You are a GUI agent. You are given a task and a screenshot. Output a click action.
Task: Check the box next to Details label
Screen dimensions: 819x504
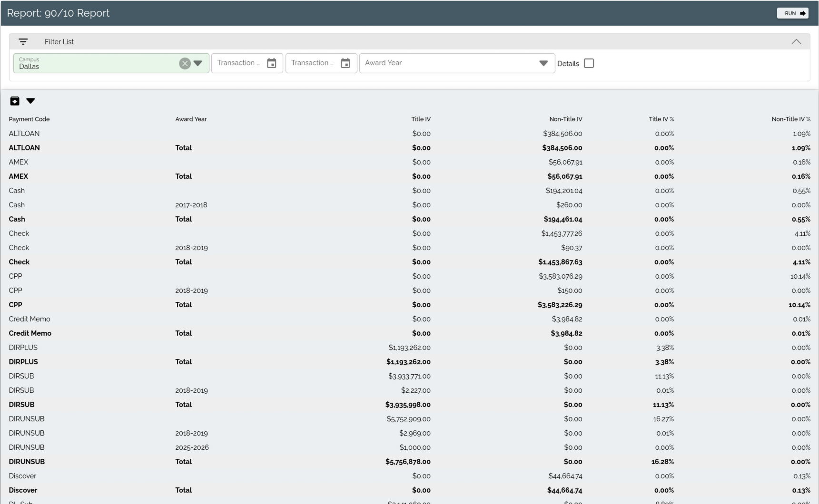click(x=589, y=63)
